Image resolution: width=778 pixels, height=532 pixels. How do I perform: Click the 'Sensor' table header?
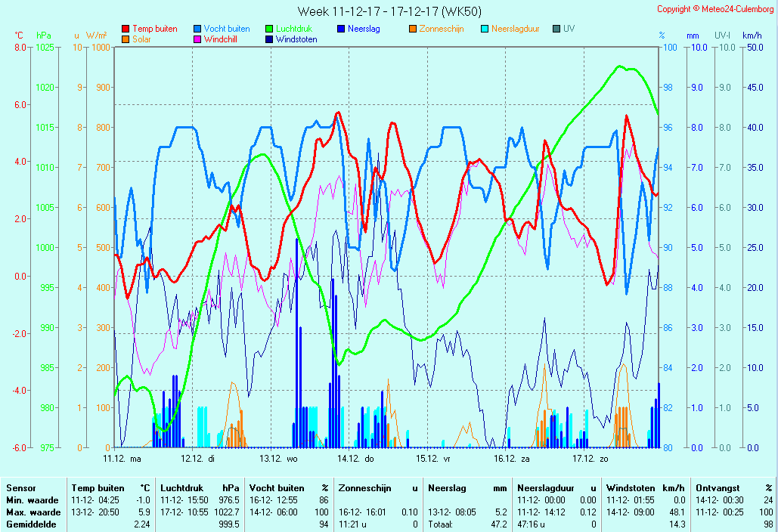pos(20,488)
